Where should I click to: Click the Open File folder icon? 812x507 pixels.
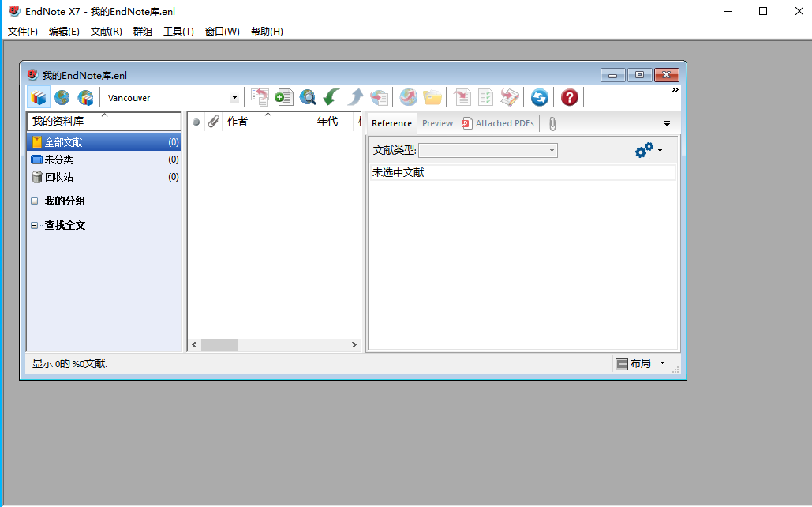pos(432,97)
